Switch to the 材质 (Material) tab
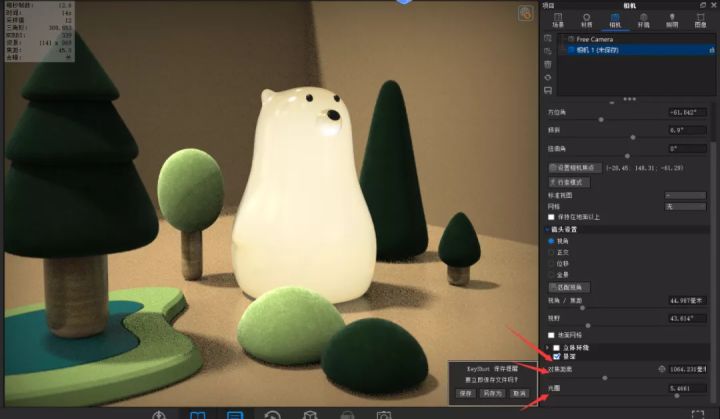 pos(585,21)
